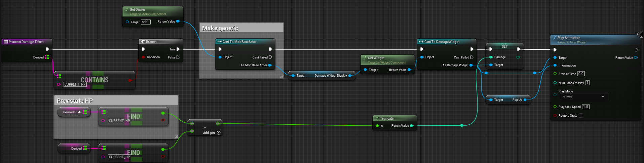The width and height of the screenshot is (644, 163).
Task: Select the Cast To MobBaseActor node header
Action: [x=245, y=42]
